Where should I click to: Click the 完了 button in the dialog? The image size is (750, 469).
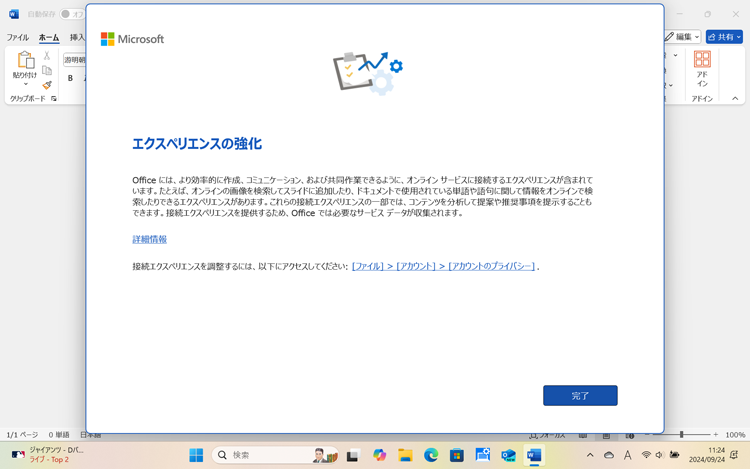point(580,396)
